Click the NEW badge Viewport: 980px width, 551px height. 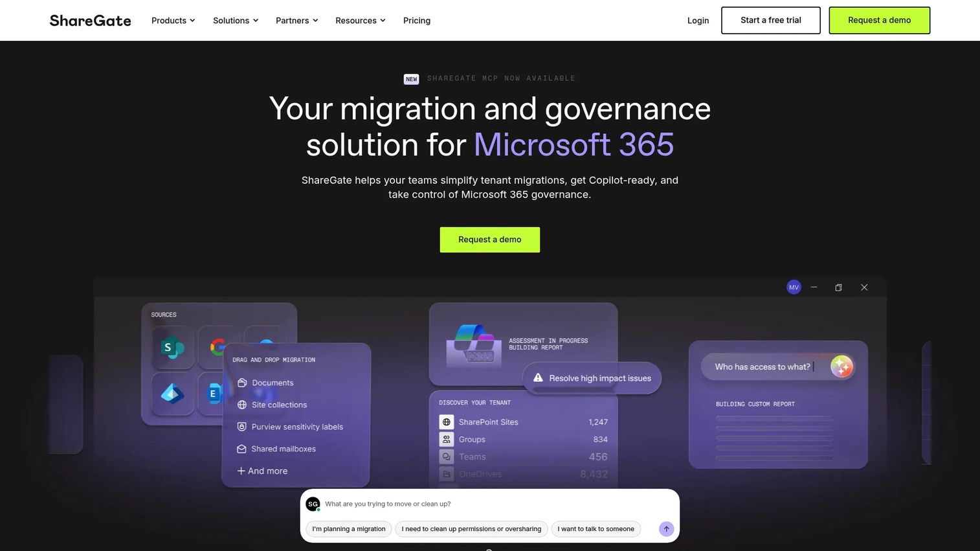412,79
